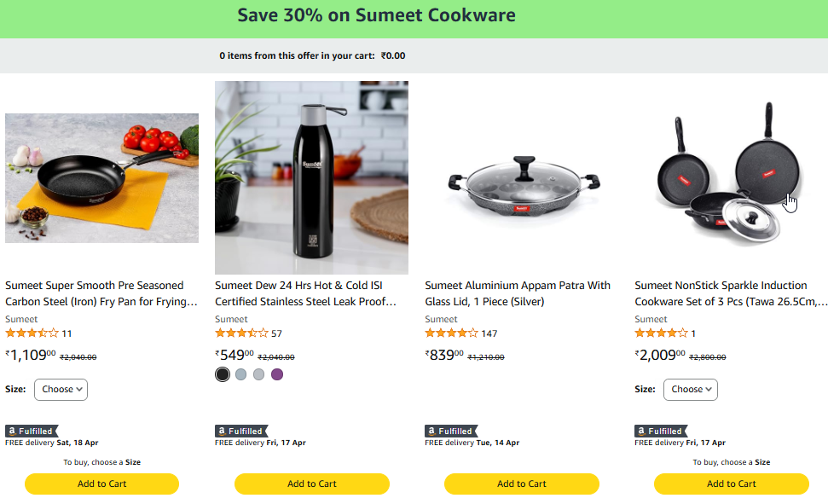The image size is (828, 504).
Task: Click the Fulfilled badge under the Dew bottle
Action: point(241,432)
